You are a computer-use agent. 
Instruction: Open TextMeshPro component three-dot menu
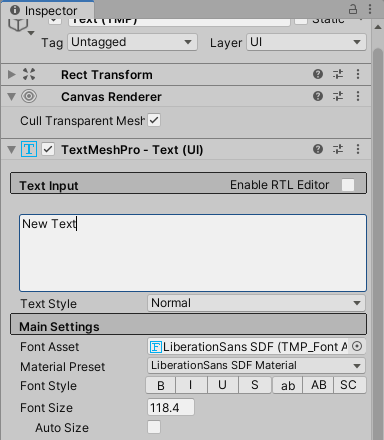[x=358, y=149]
